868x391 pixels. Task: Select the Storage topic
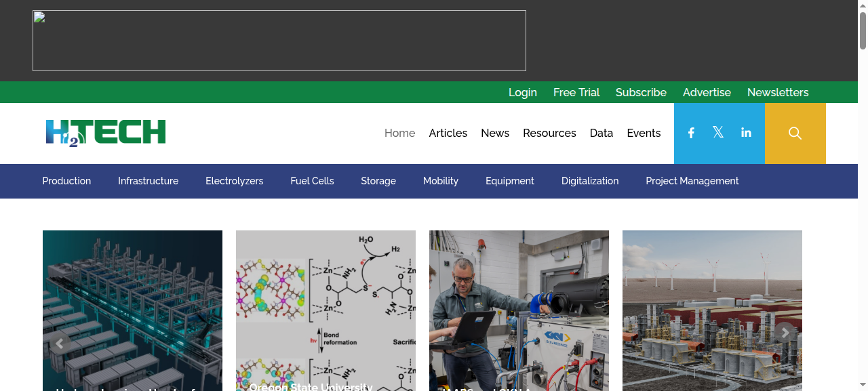click(x=378, y=181)
